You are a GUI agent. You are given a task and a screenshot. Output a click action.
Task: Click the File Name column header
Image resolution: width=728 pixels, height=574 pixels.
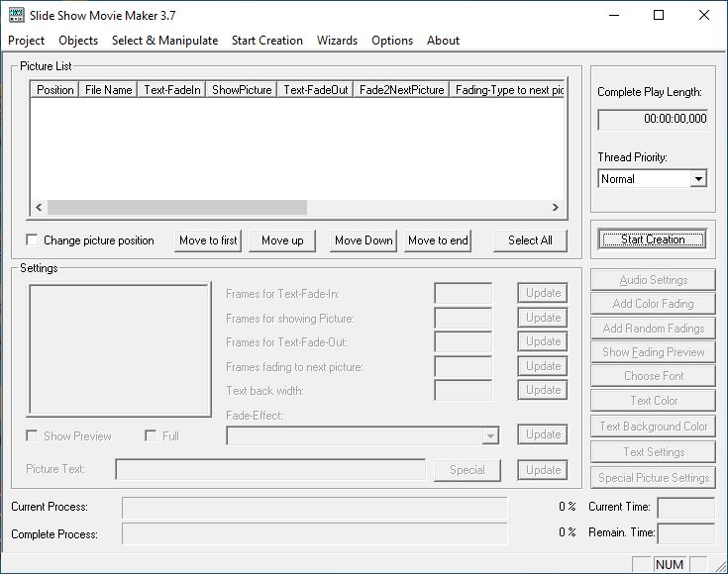tap(108, 89)
